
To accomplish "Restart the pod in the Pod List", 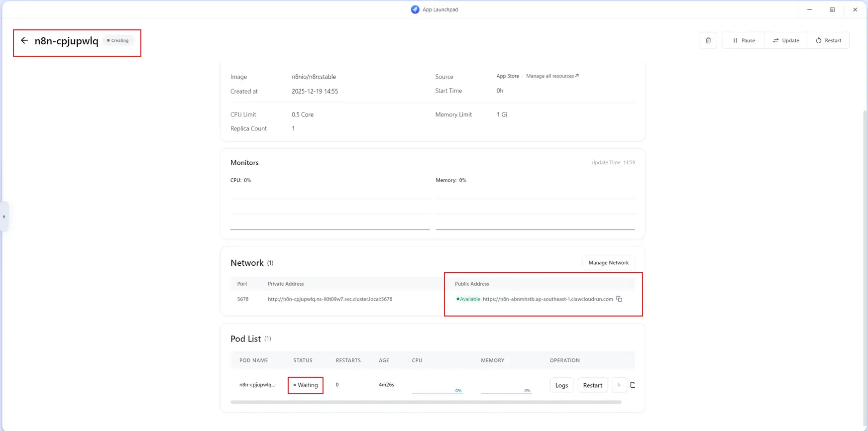I will pyautogui.click(x=592, y=385).
